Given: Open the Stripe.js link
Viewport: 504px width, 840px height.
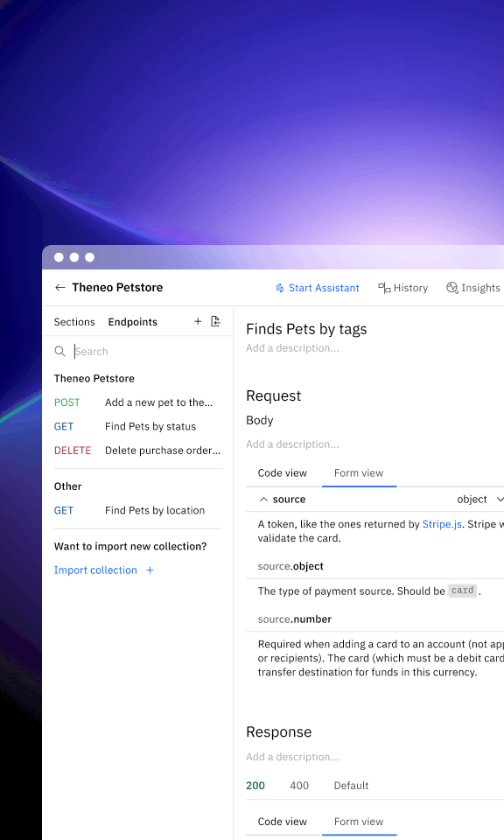Looking at the screenshot, I should (x=442, y=524).
